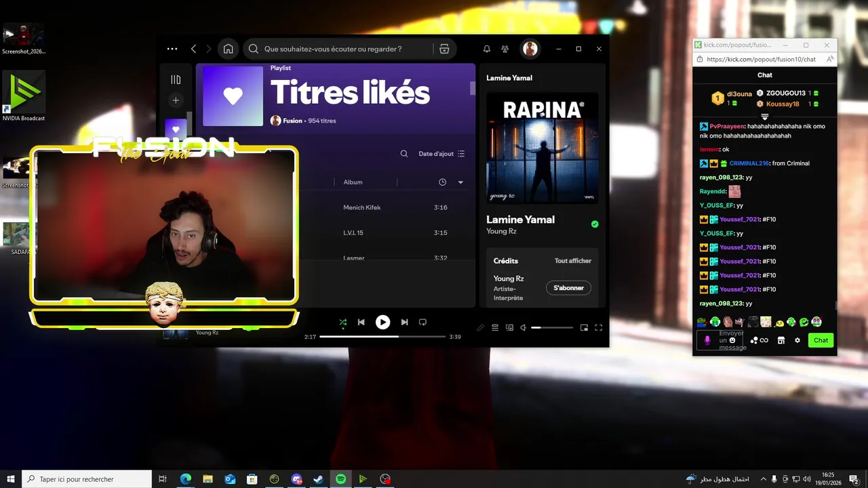Screen dimensions: 868x488
Task: Open the lyrics microphone icon
Action: (x=480, y=328)
